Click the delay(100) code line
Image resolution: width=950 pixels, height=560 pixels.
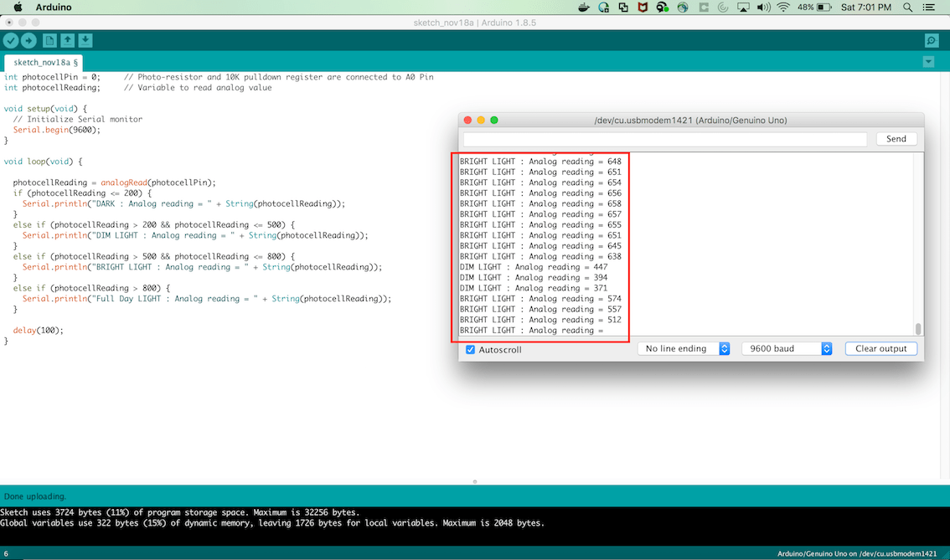[x=39, y=330]
